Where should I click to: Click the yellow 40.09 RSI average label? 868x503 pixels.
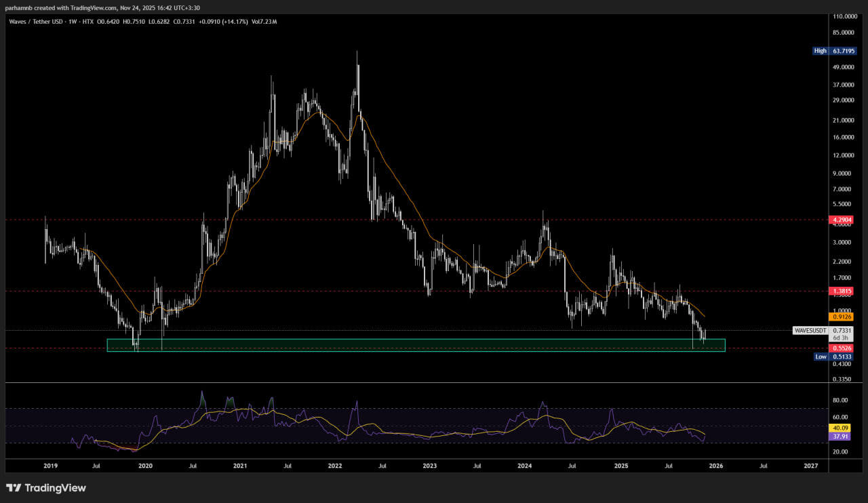click(841, 428)
